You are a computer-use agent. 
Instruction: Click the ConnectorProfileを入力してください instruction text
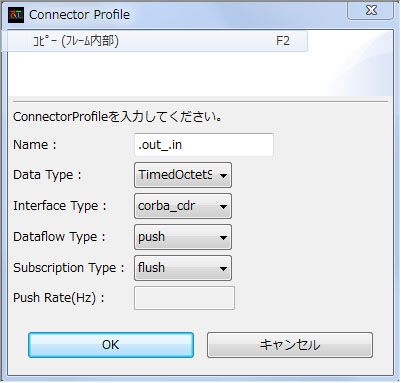(x=118, y=117)
